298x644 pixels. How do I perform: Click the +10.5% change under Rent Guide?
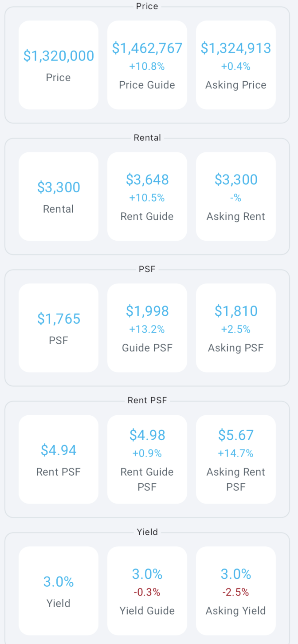(x=147, y=198)
